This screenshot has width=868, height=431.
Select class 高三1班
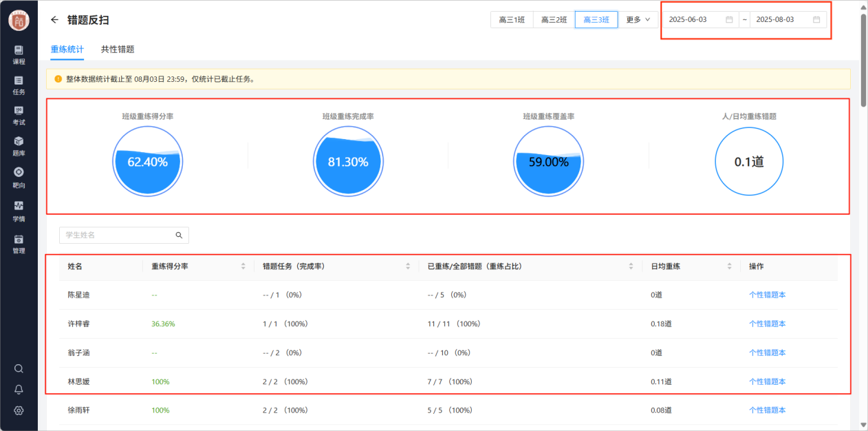pos(512,20)
